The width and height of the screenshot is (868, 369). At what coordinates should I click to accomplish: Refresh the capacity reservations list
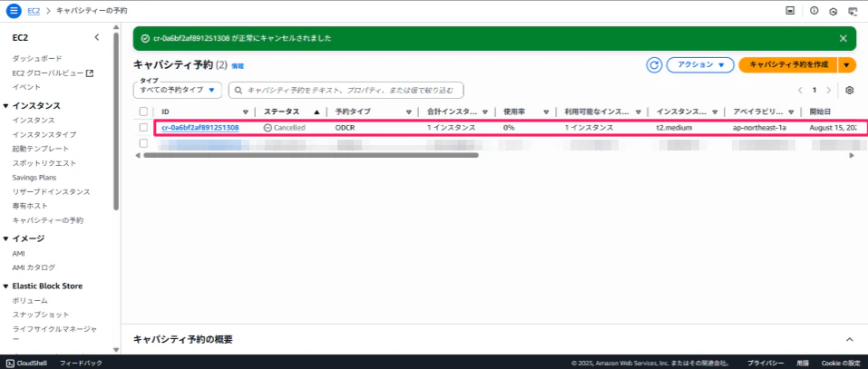pos(654,64)
